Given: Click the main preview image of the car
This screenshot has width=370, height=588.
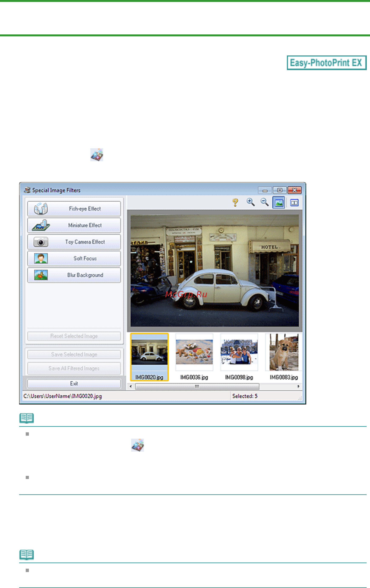Looking at the screenshot, I should pyautogui.click(x=214, y=270).
